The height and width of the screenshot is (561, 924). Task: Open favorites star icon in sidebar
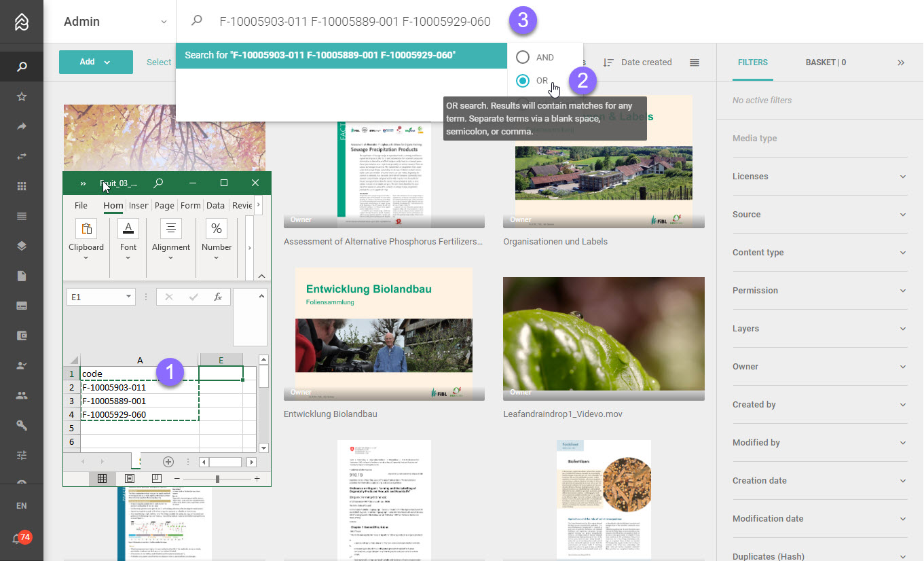pos(22,97)
